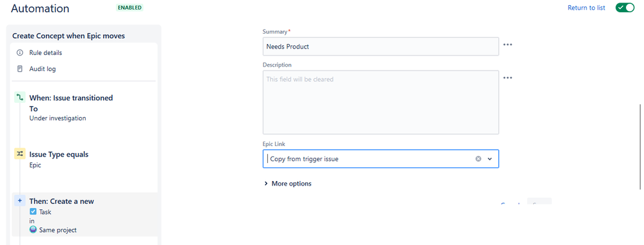Clear the Epic Link selection
Viewport: 644px width, 245px height.
(478, 159)
